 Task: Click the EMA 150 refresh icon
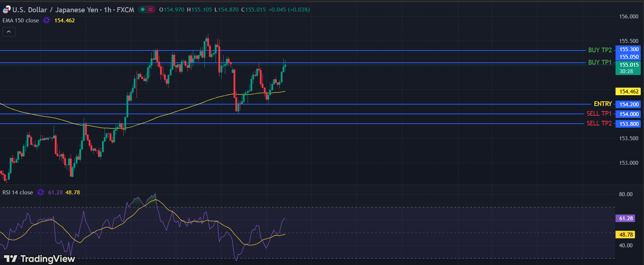pos(46,21)
